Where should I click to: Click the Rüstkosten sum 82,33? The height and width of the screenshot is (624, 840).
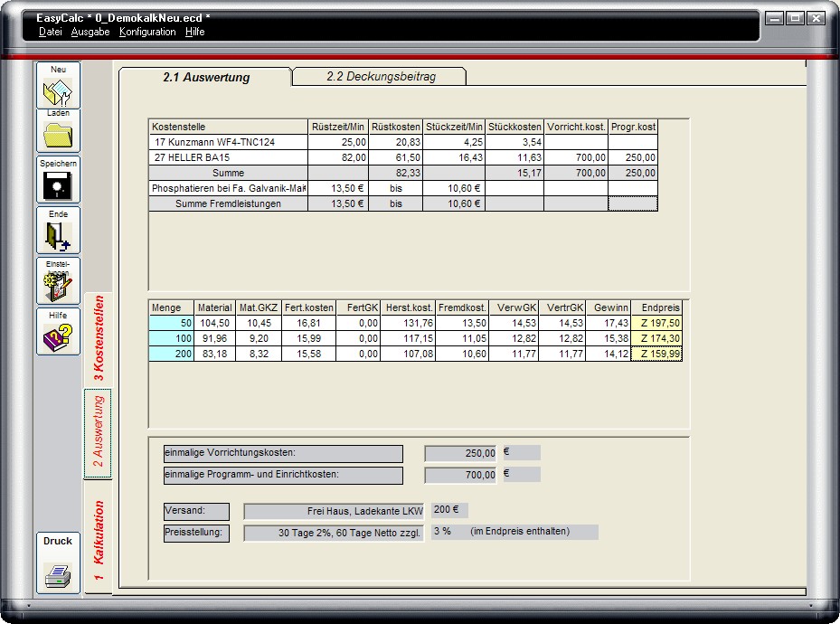pyautogui.click(x=396, y=173)
